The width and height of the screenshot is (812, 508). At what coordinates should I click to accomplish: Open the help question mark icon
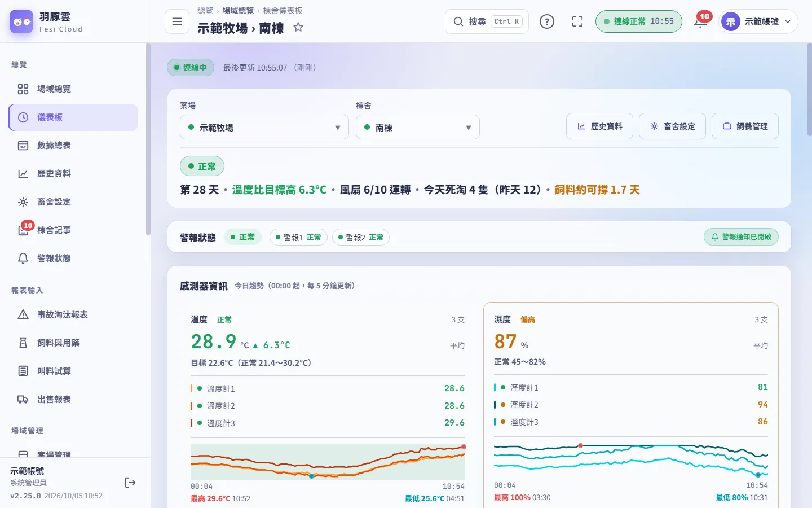click(x=547, y=21)
